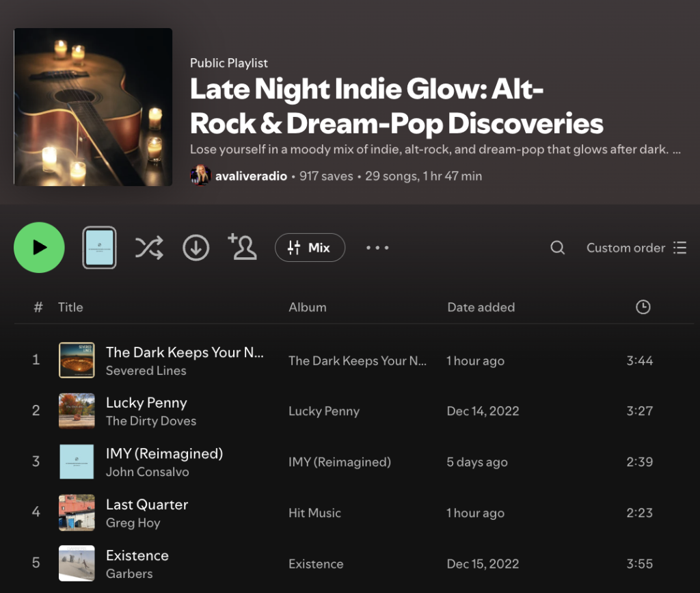Toggle shuffle for the playlist
This screenshot has height=593, width=700.
149,248
